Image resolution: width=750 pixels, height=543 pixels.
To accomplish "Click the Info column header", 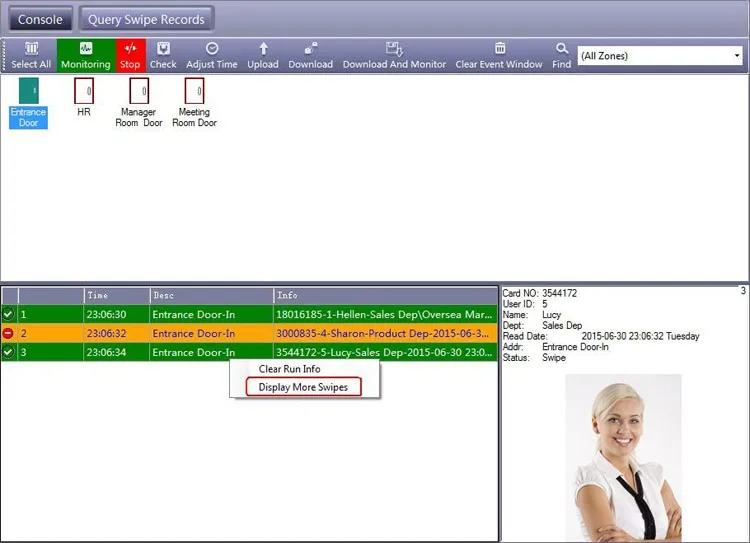I will tap(386, 296).
